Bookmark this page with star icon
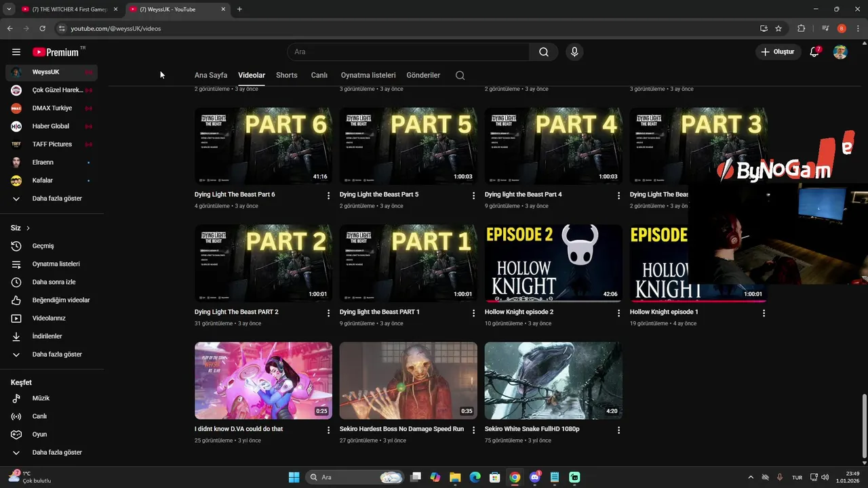868x488 pixels. click(778, 28)
